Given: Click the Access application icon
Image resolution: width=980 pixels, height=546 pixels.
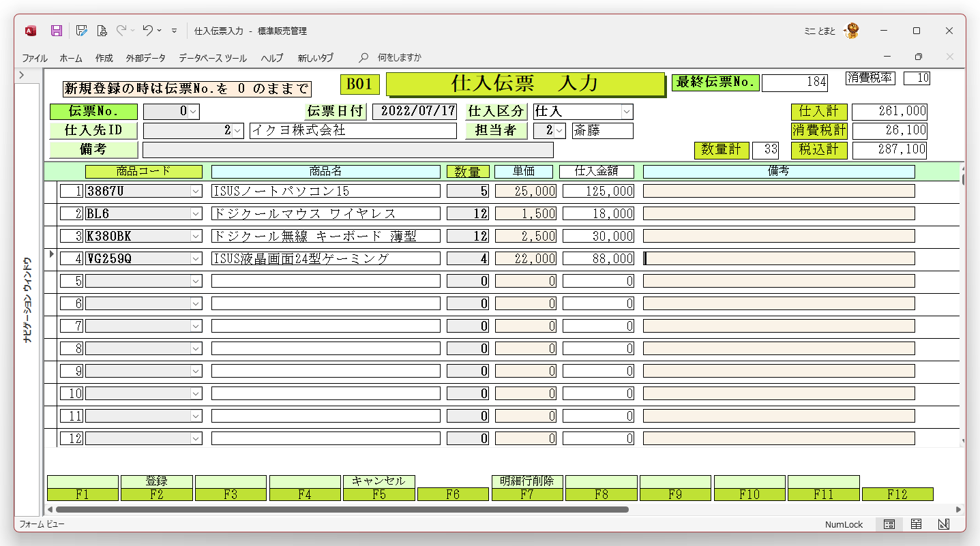Looking at the screenshot, I should [31, 31].
